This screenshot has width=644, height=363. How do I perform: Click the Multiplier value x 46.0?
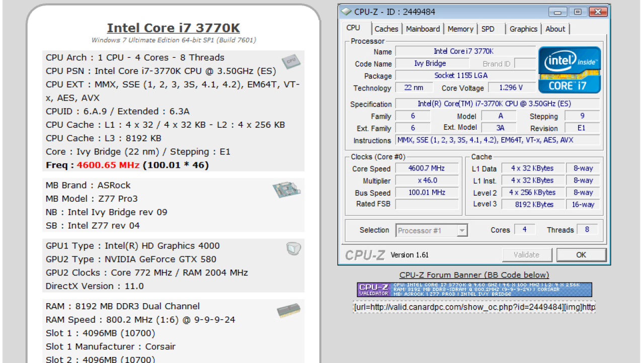tap(427, 180)
